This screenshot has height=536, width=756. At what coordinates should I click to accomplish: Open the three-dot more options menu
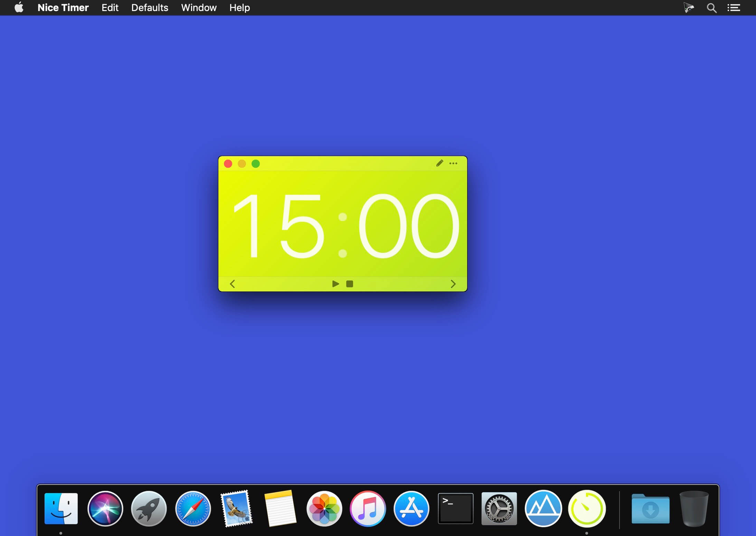click(x=453, y=163)
